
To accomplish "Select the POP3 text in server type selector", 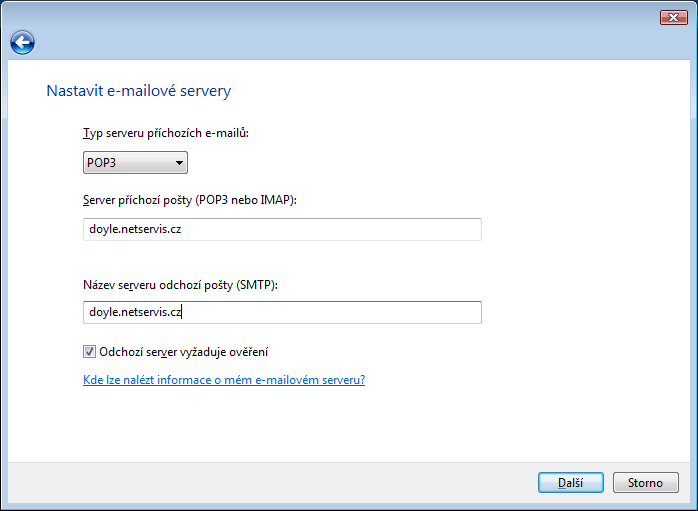I will click(x=101, y=163).
